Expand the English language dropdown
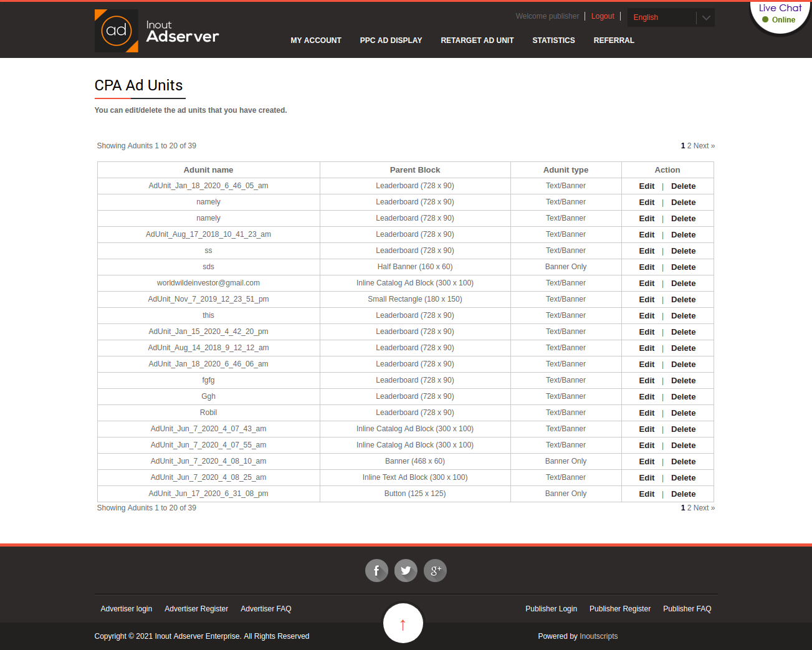Image resolution: width=812 pixels, height=650 pixels. pyautogui.click(x=671, y=17)
